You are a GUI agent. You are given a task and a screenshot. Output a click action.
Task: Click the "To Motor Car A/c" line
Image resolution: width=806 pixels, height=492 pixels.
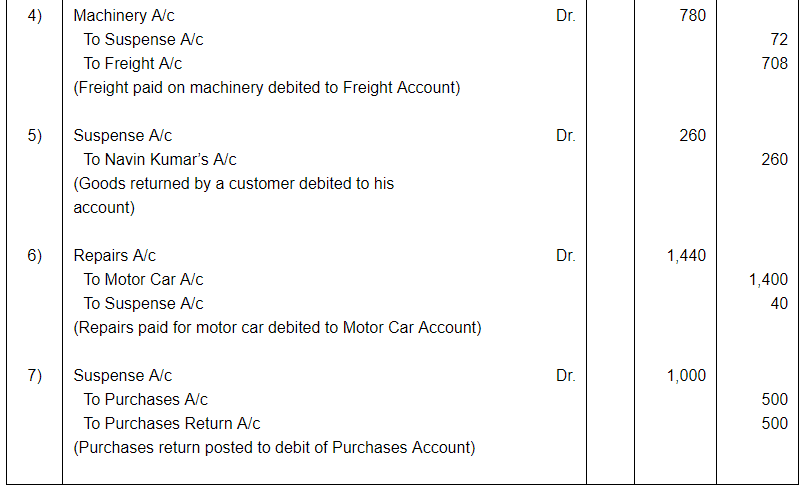click(143, 280)
